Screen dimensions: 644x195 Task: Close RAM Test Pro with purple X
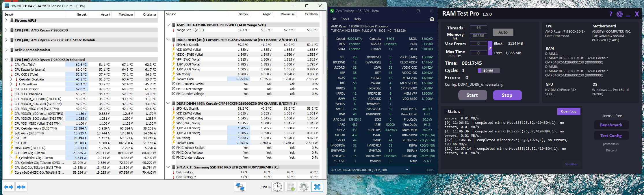(636, 14)
